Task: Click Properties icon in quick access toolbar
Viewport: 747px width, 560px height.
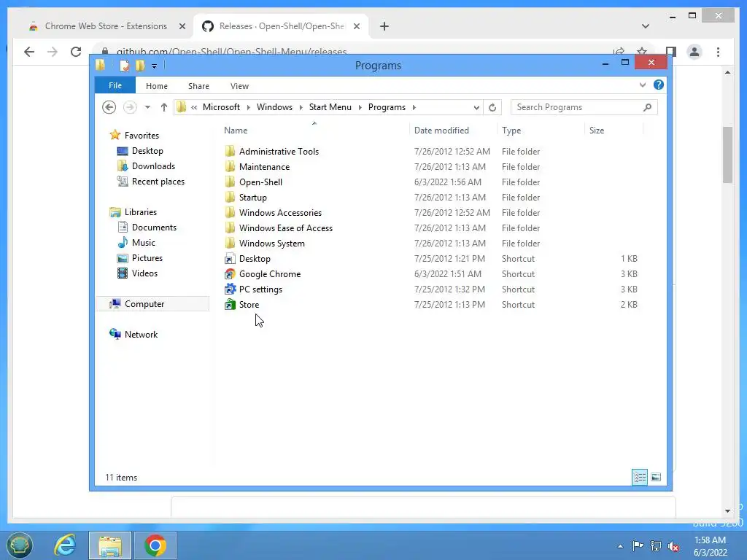Action: click(124, 65)
